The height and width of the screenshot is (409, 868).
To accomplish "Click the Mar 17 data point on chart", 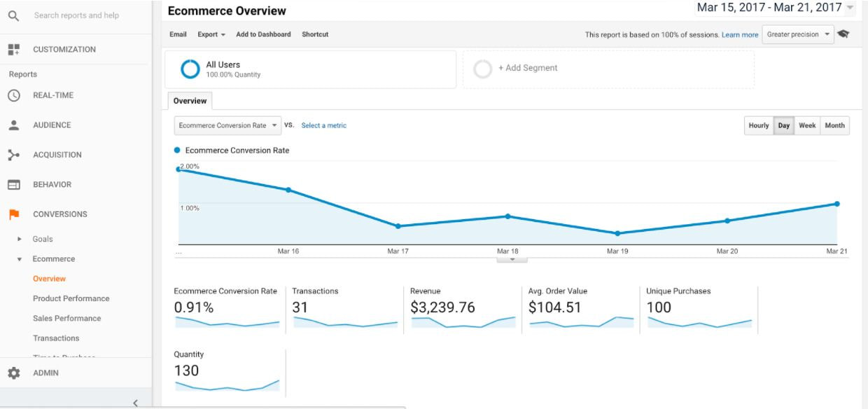I will coord(398,226).
